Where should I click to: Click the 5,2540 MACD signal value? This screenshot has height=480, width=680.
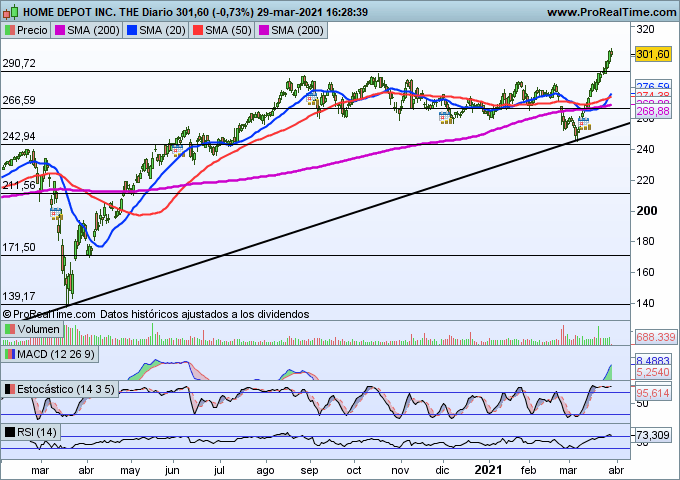(653, 372)
